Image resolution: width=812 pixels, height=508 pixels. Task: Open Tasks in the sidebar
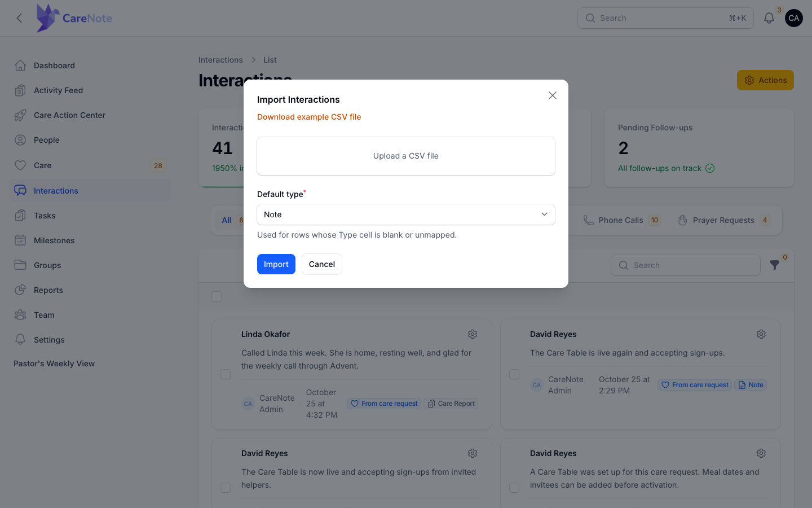90,216
